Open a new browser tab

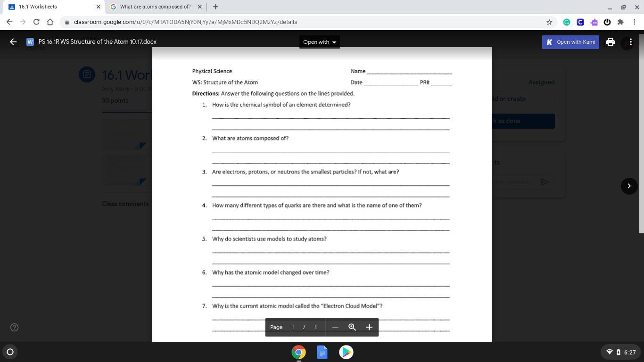(215, 7)
